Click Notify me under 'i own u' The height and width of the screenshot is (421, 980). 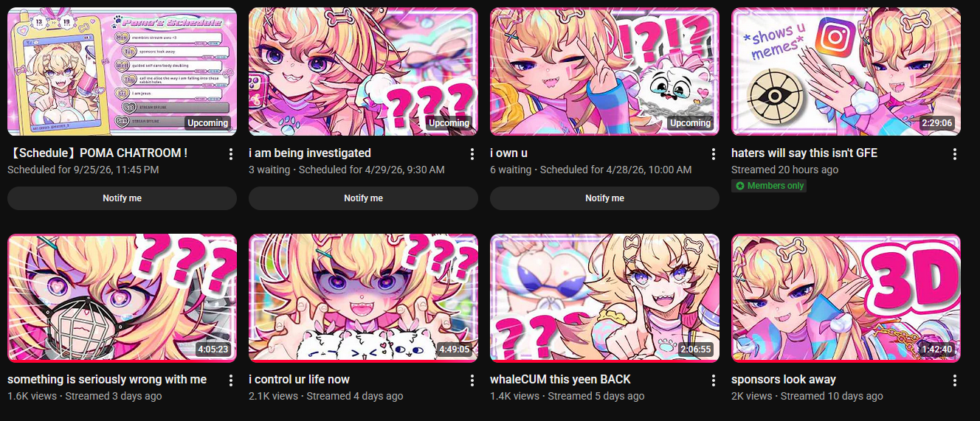[604, 198]
